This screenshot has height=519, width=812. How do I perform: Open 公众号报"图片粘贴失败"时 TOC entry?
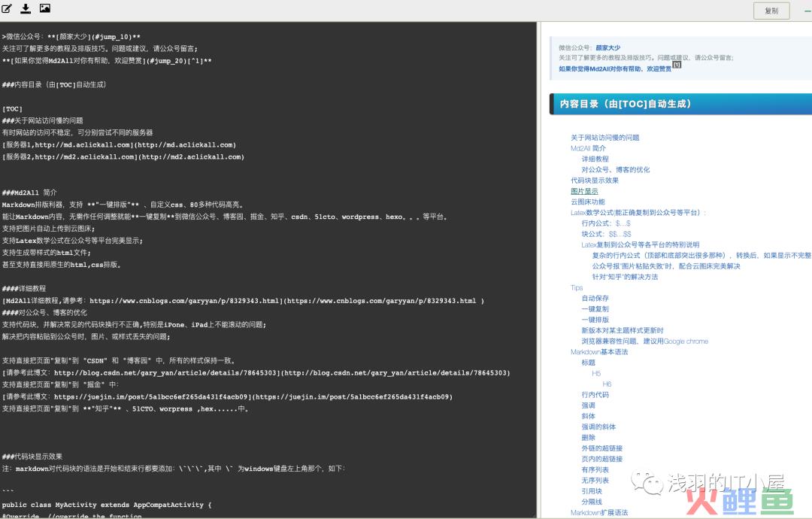coord(665,266)
